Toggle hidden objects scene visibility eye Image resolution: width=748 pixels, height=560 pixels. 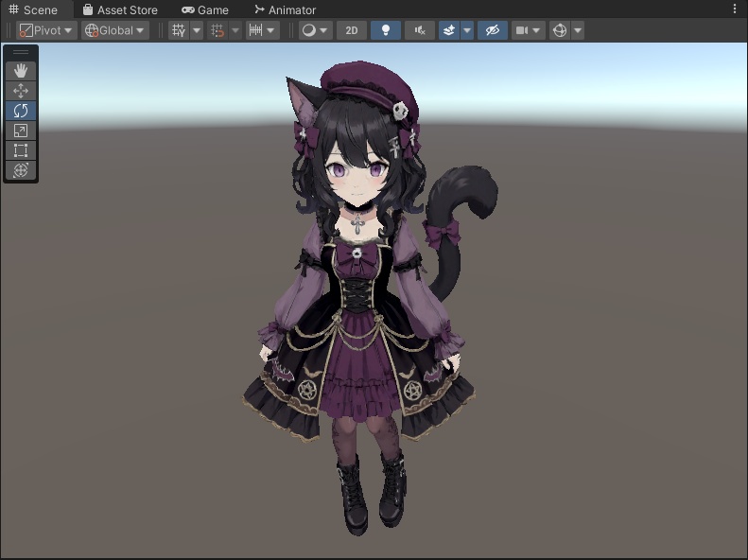(x=493, y=30)
